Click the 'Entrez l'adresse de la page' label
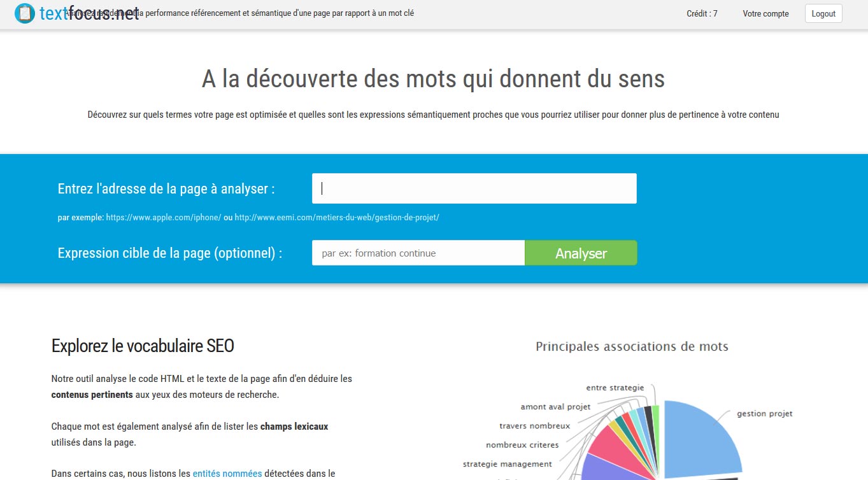This screenshot has height=480, width=868. [x=166, y=189]
